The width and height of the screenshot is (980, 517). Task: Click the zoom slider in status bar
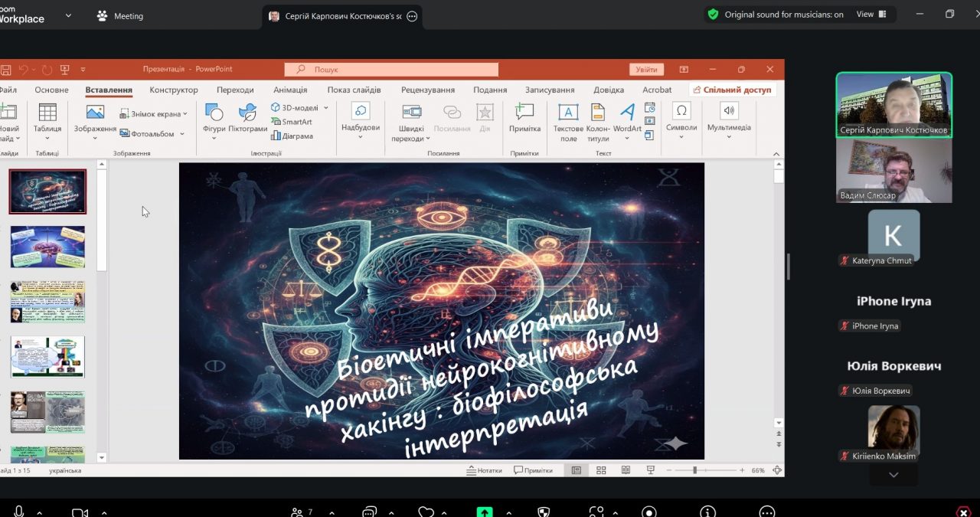pyautogui.click(x=694, y=470)
